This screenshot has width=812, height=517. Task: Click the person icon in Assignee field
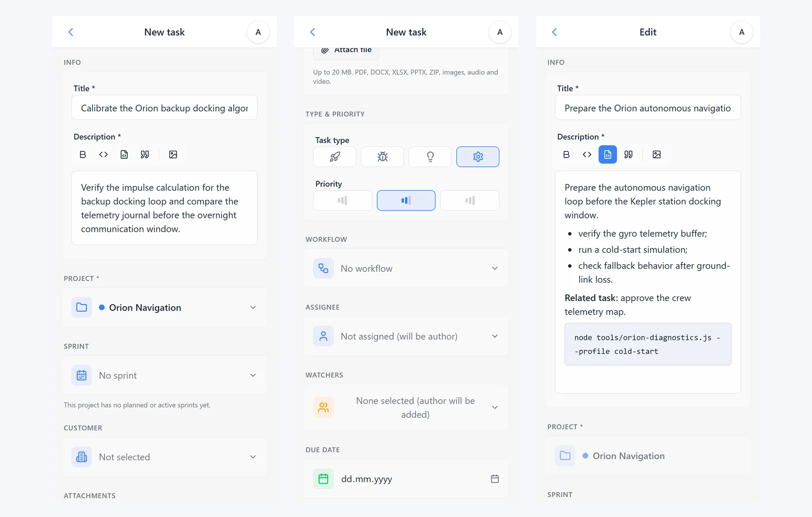[x=323, y=336]
